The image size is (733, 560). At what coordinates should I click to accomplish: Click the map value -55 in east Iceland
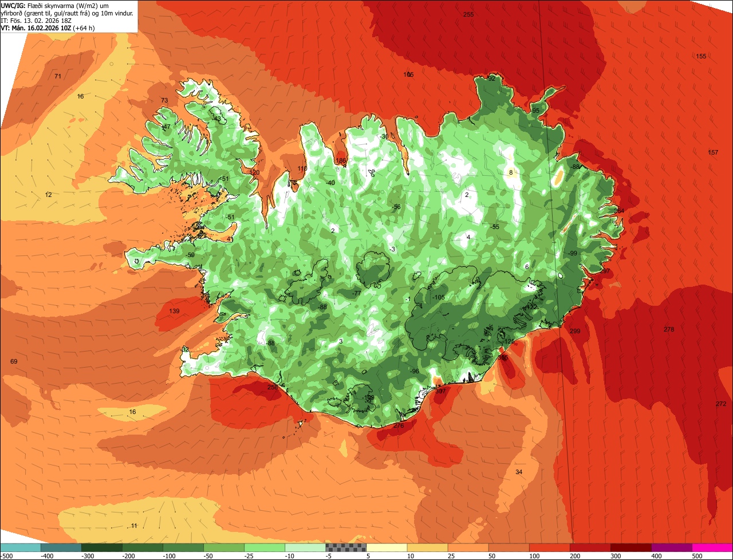pos(495,227)
